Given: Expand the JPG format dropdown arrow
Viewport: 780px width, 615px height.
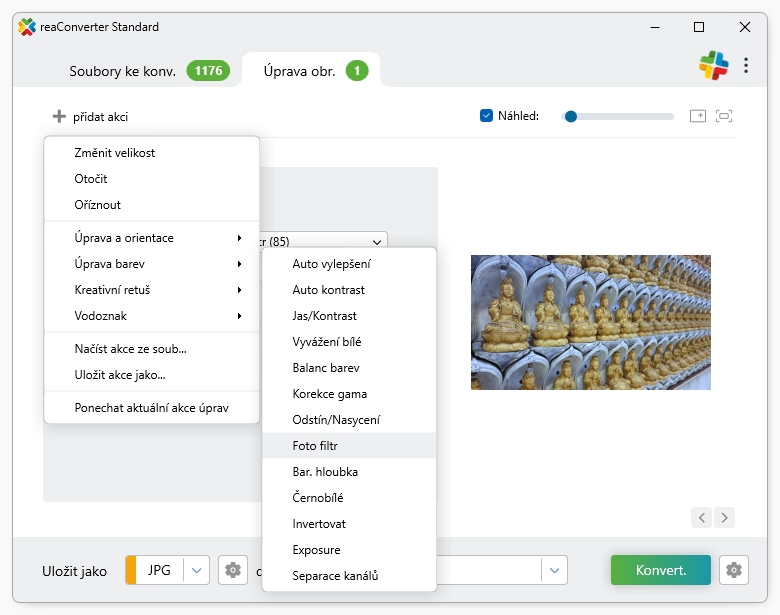Looking at the screenshot, I should [x=196, y=570].
